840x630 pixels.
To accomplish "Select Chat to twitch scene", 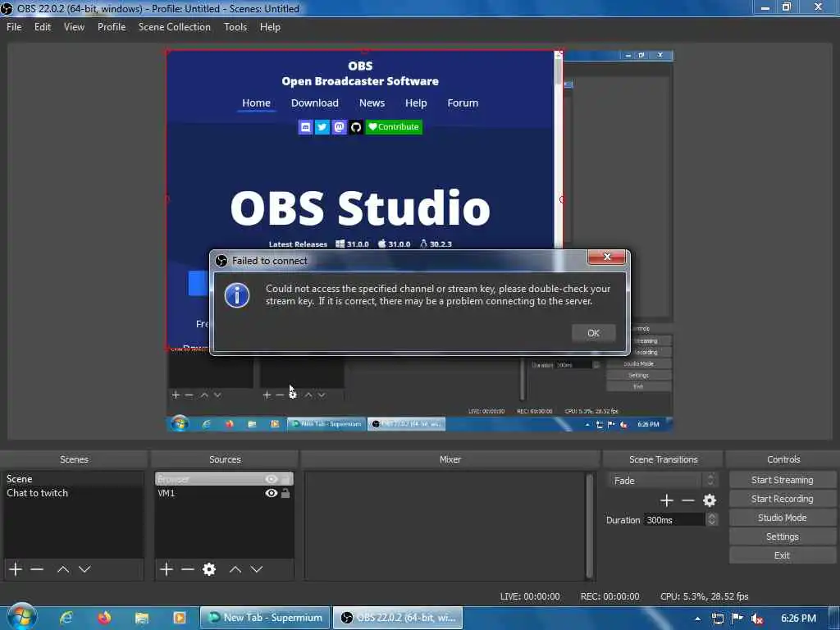I will (x=73, y=493).
